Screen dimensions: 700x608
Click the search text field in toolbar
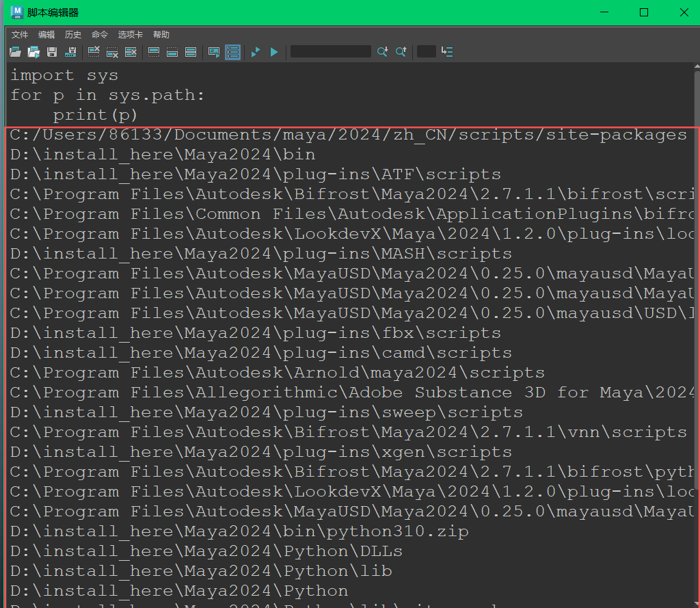[331, 51]
